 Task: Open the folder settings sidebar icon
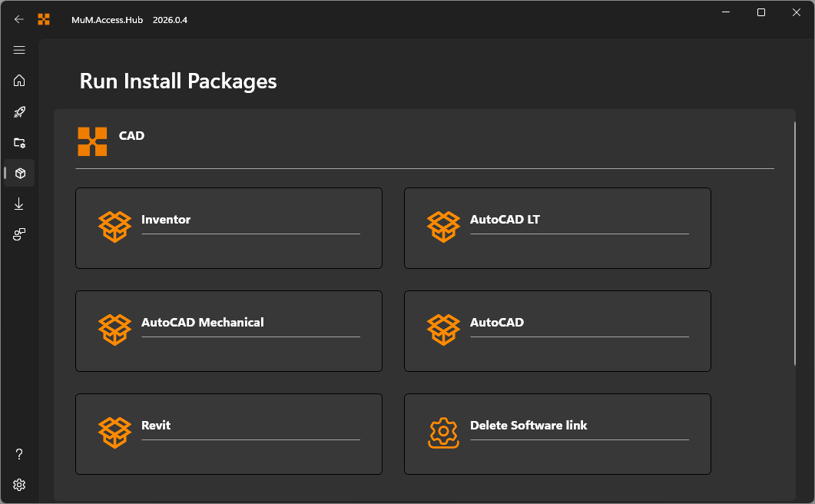(19, 143)
